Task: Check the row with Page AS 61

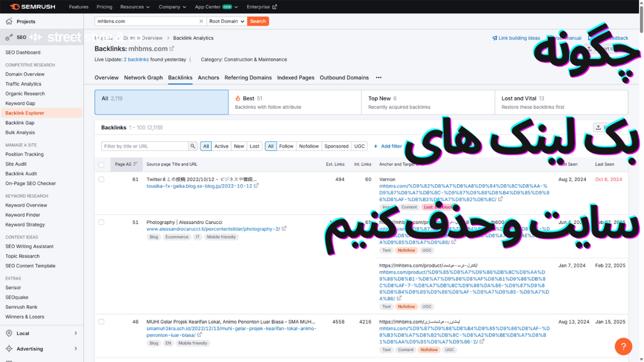Action: [x=101, y=179]
